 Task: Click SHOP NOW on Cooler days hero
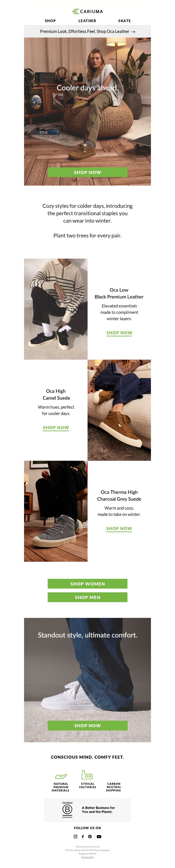87,172
